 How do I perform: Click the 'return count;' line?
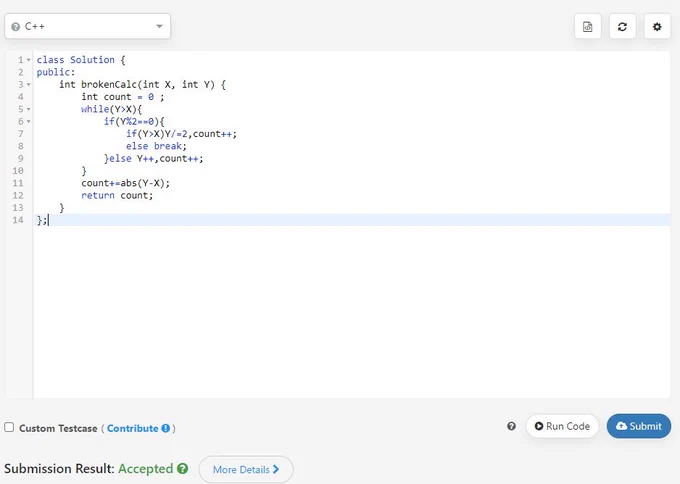point(117,196)
